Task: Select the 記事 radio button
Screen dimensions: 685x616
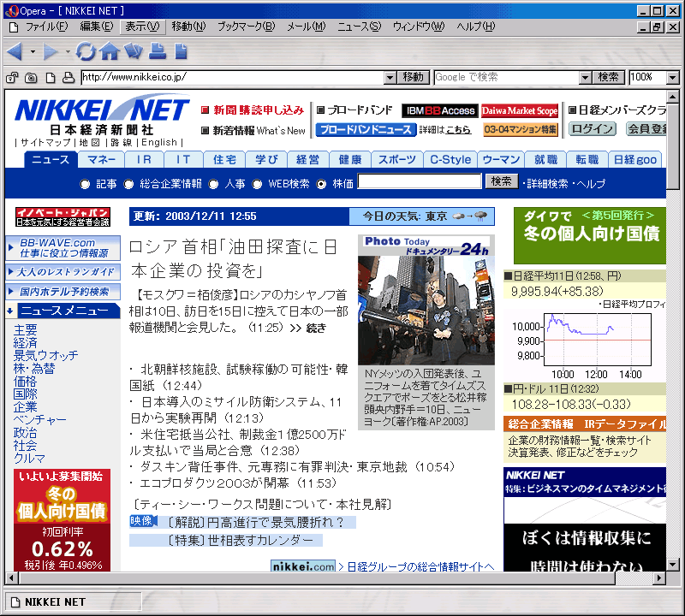Action: pos(85,184)
